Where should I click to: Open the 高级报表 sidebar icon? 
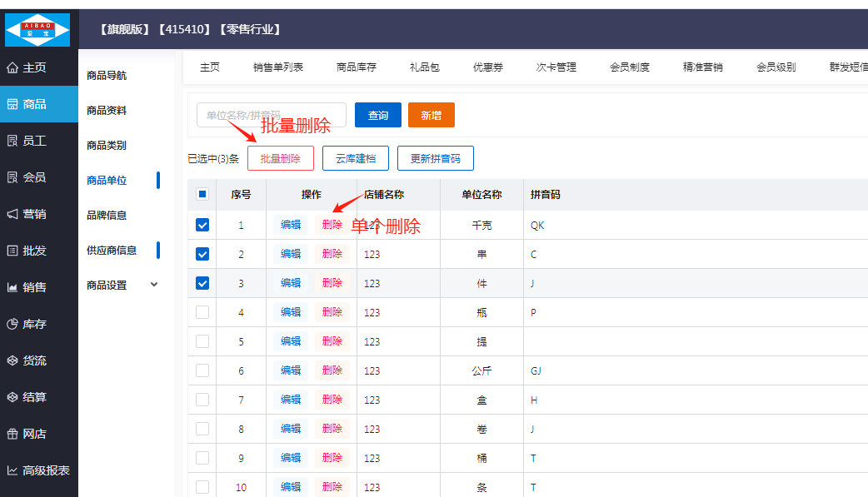(12, 471)
